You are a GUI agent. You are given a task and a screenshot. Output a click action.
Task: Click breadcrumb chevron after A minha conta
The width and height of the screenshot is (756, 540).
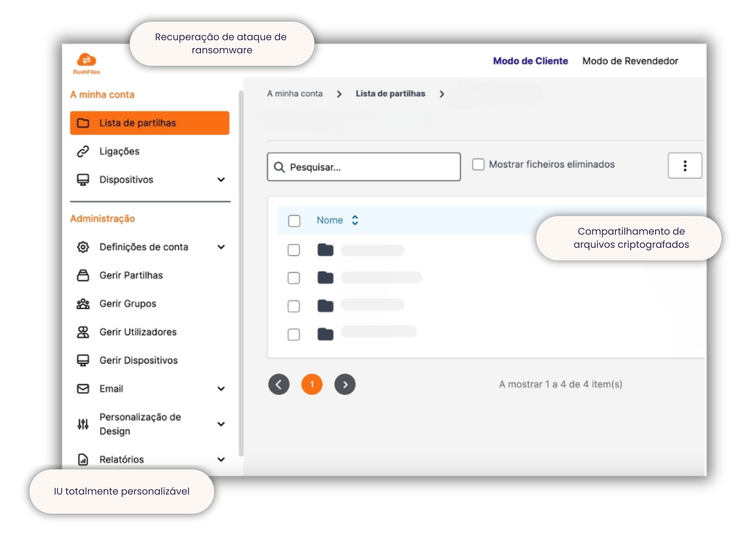[339, 94]
